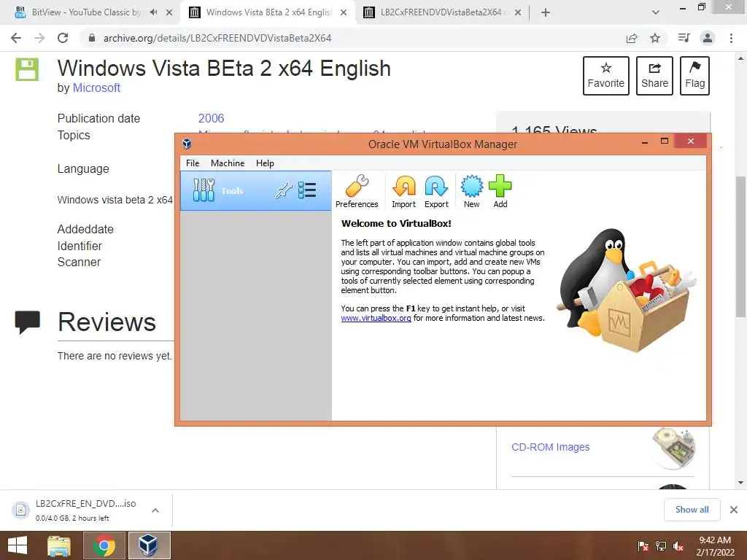Screen dimensions: 747x560
Task: Create a New virtual machine
Action: [x=472, y=191]
